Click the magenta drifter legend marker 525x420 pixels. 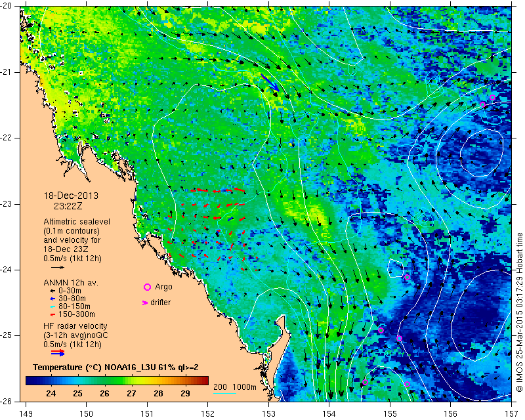point(145,303)
